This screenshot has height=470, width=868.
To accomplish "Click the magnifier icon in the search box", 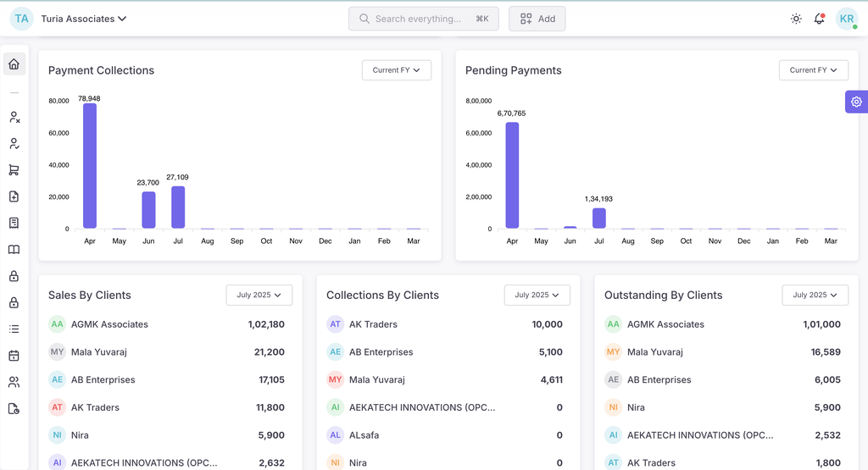I will pos(364,19).
